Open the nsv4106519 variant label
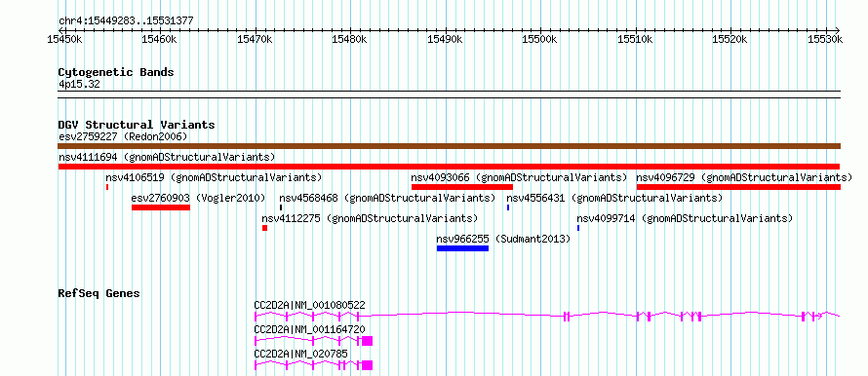Image resolution: width=868 pixels, height=376 pixels. [135, 177]
